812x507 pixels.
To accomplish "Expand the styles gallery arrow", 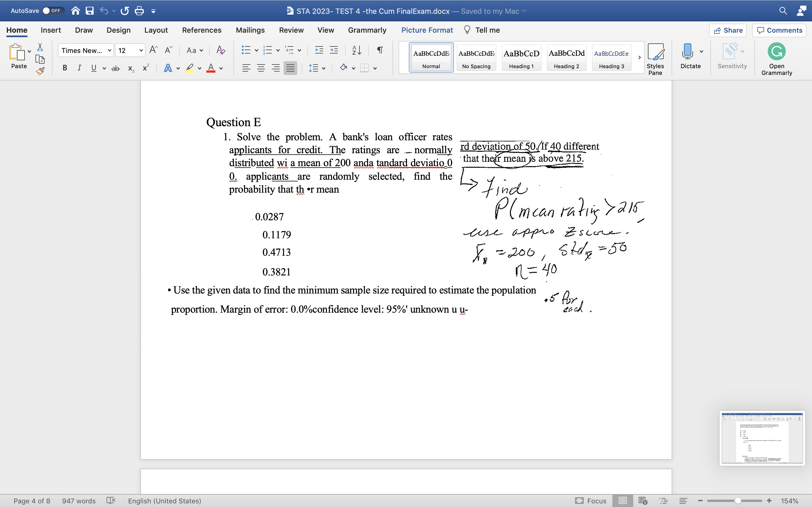I will 639,57.
